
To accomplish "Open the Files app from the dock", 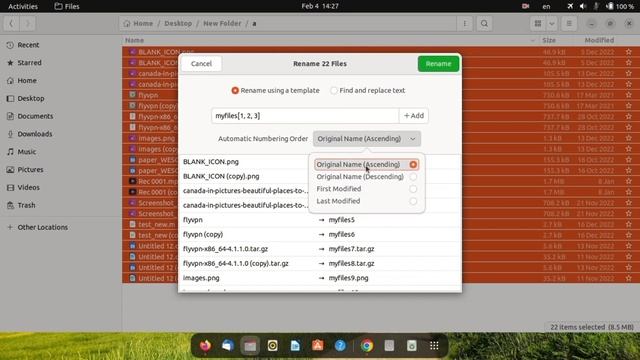I will 250,346.
